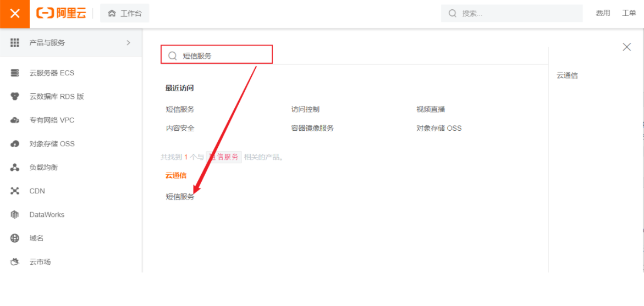Open 视频直播 under 最近访问

pyautogui.click(x=431, y=109)
